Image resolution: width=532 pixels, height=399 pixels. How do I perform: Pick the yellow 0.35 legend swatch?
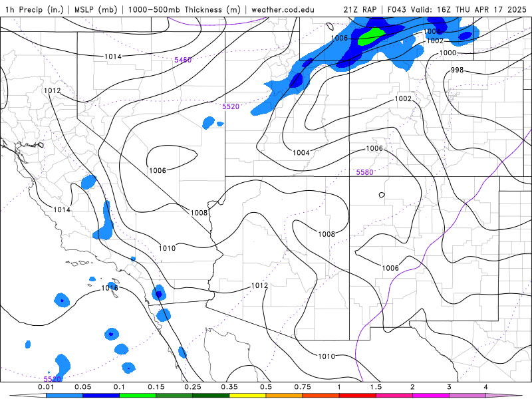click(247, 396)
